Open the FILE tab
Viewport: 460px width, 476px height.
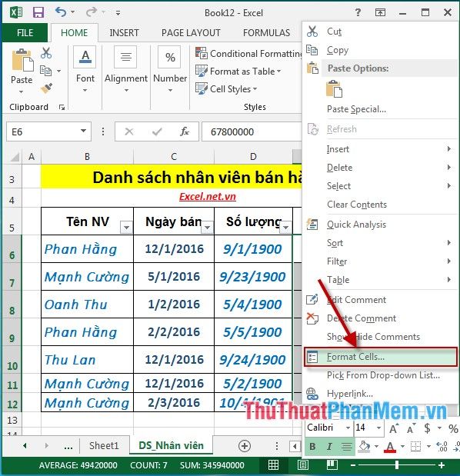click(x=25, y=32)
